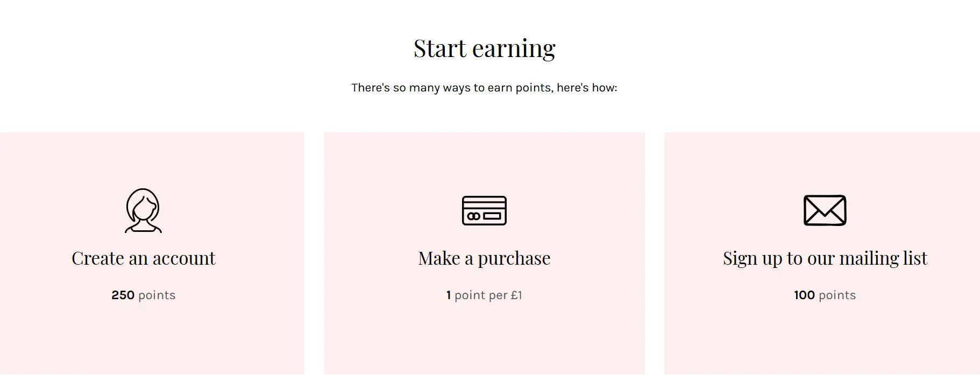Click the word points after 100

837,295
